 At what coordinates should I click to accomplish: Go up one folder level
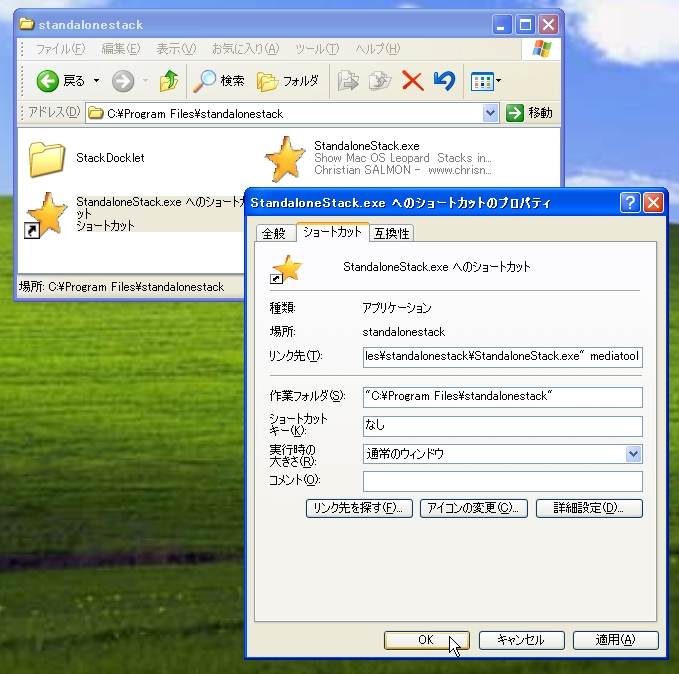(168, 81)
